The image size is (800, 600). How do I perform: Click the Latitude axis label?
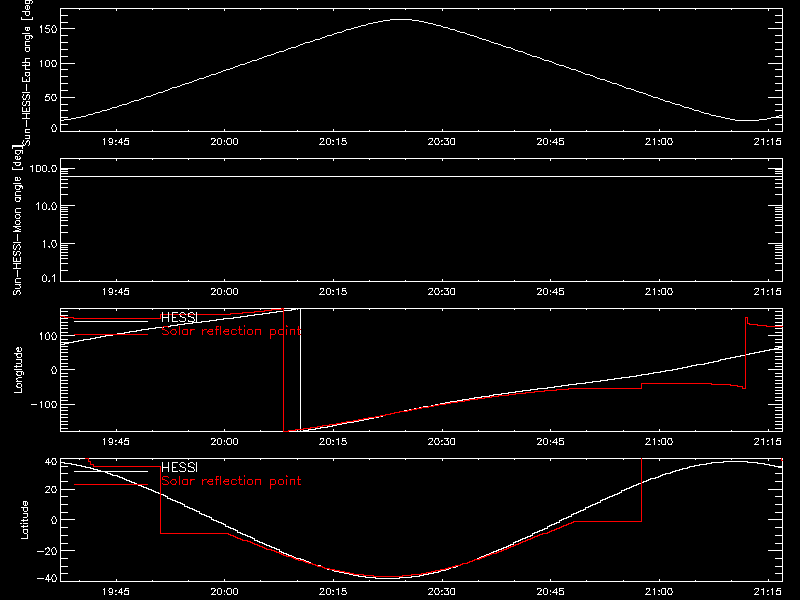click(x=24, y=520)
